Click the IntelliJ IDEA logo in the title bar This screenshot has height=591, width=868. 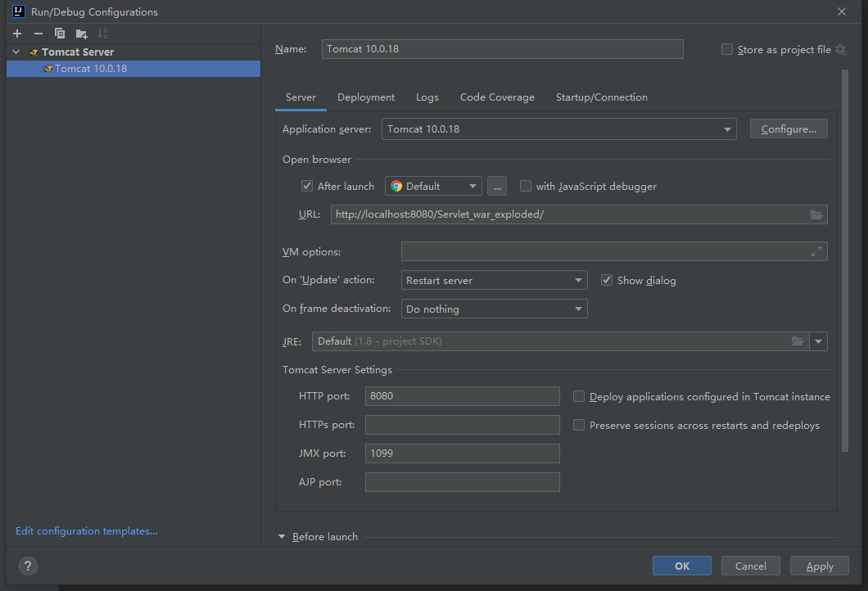tap(18, 11)
